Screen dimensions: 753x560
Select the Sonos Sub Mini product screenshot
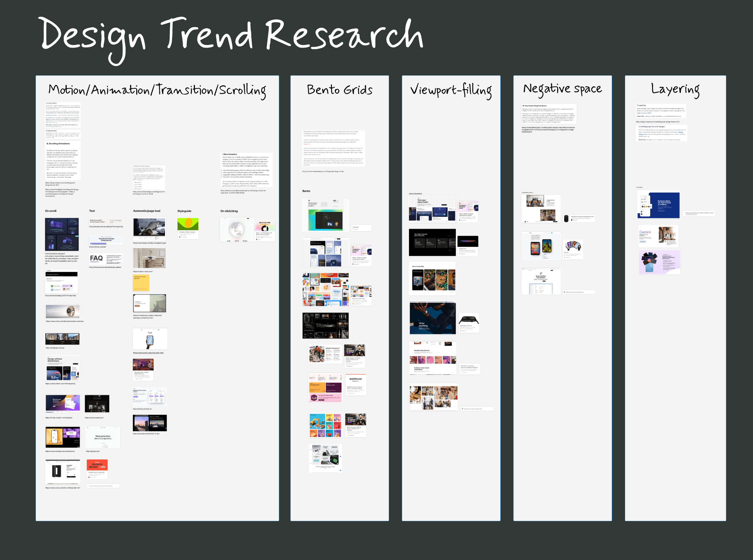pos(63,472)
